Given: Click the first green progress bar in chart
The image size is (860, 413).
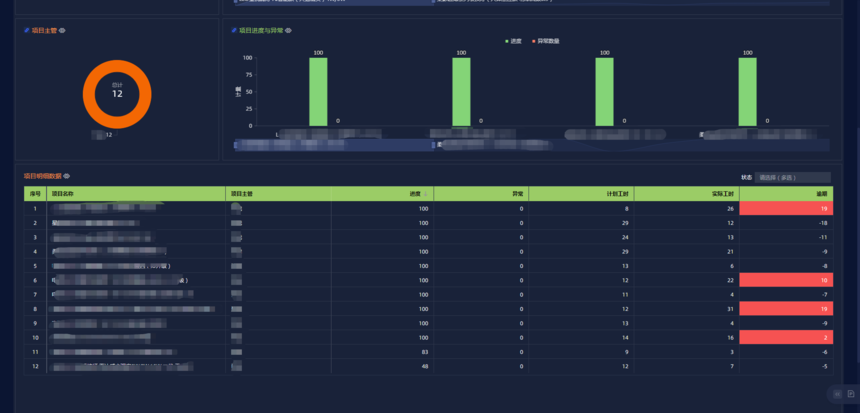Looking at the screenshot, I should click(318, 92).
